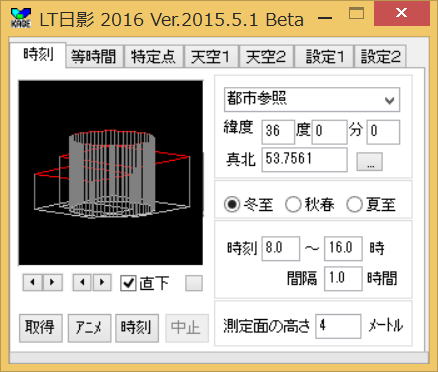Screen dimensions: 438x372
Task: Open the 都市参照 city dropdown
Action: (x=312, y=100)
